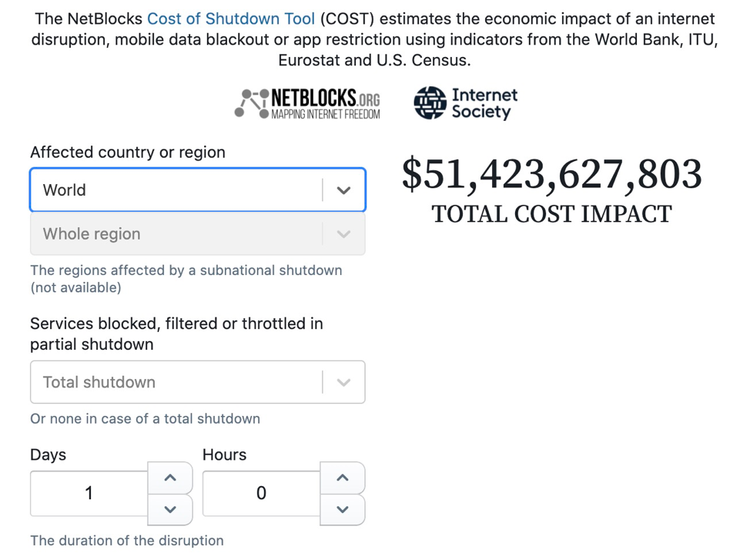Viewport: 750px width, 560px height.
Task: Select the World text in country field
Action: (x=65, y=190)
